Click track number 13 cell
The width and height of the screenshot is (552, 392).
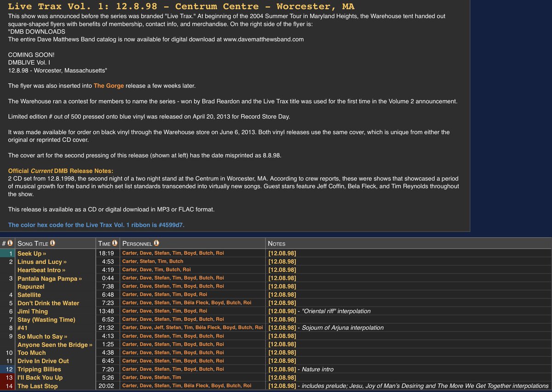(x=8, y=378)
